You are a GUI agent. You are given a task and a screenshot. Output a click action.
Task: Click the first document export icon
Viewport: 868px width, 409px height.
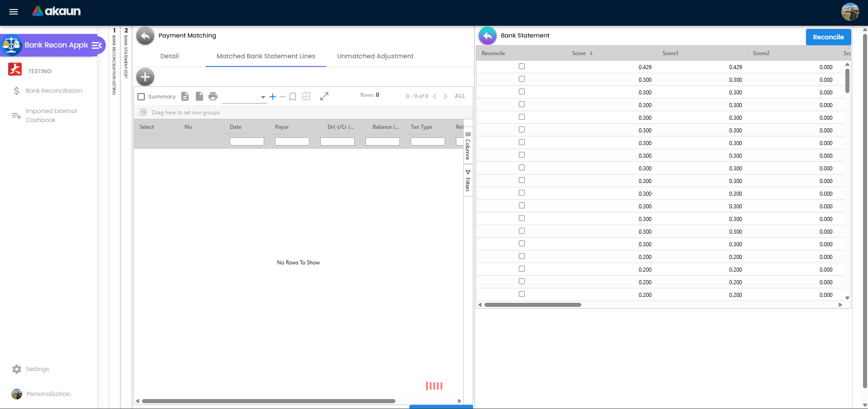tap(185, 96)
